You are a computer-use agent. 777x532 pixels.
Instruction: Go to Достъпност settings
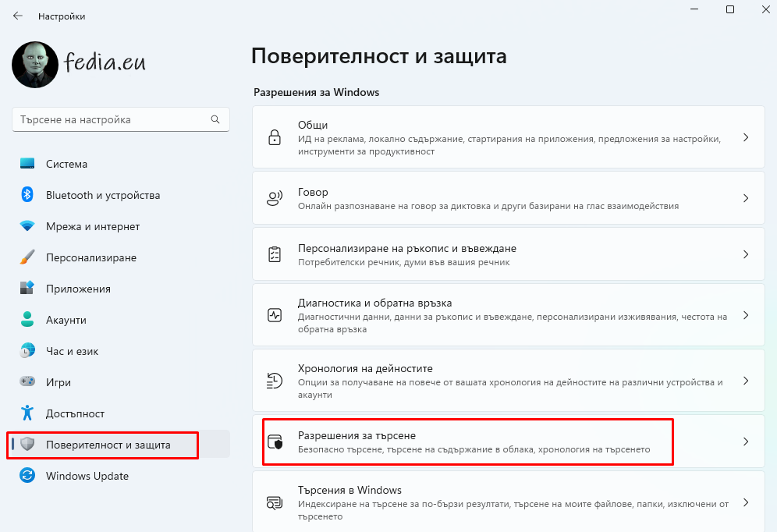pyautogui.click(x=120, y=413)
